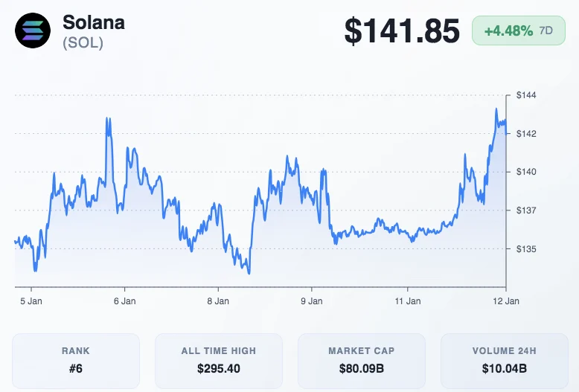The width and height of the screenshot is (579, 392).
Task: Select the 6 Jan date marker
Action: tap(124, 301)
